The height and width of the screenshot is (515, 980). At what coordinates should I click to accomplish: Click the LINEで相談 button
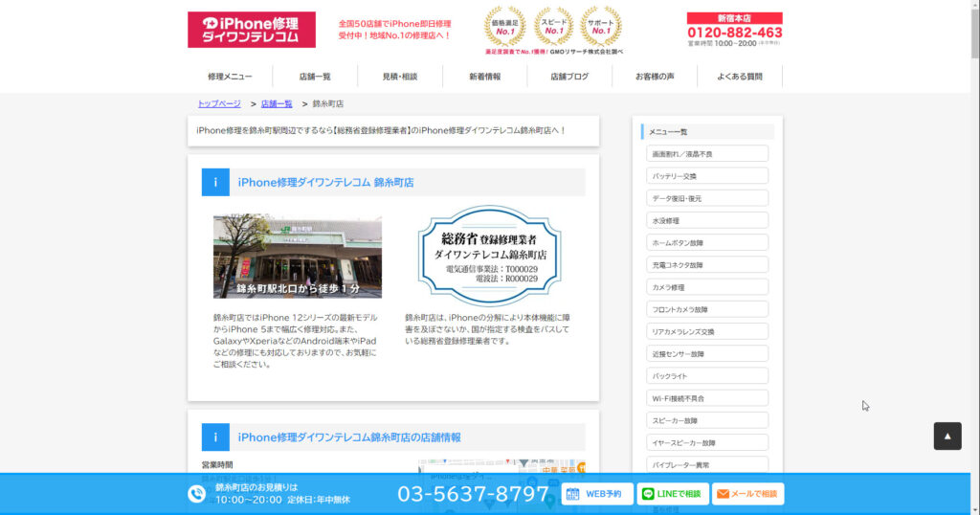(673, 494)
